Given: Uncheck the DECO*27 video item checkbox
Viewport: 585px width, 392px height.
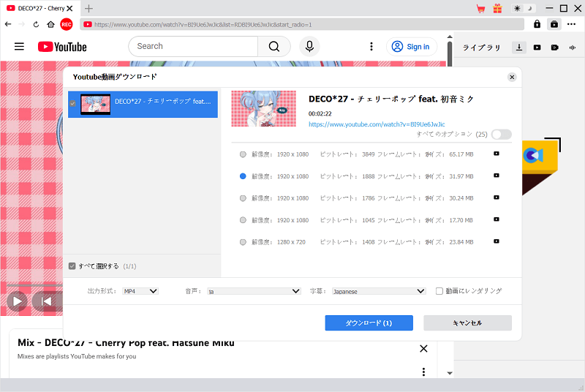Looking at the screenshot, I should click(x=72, y=104).
